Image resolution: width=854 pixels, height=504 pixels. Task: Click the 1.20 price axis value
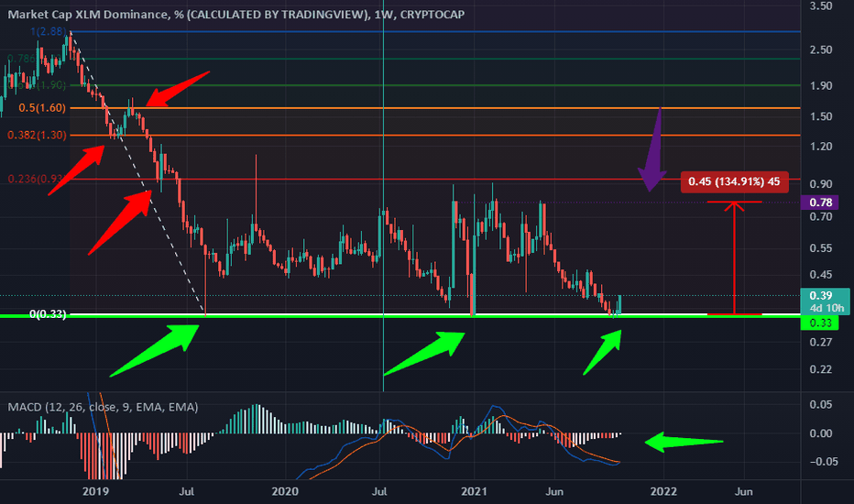pyautogui.click(x=821, y=146)
